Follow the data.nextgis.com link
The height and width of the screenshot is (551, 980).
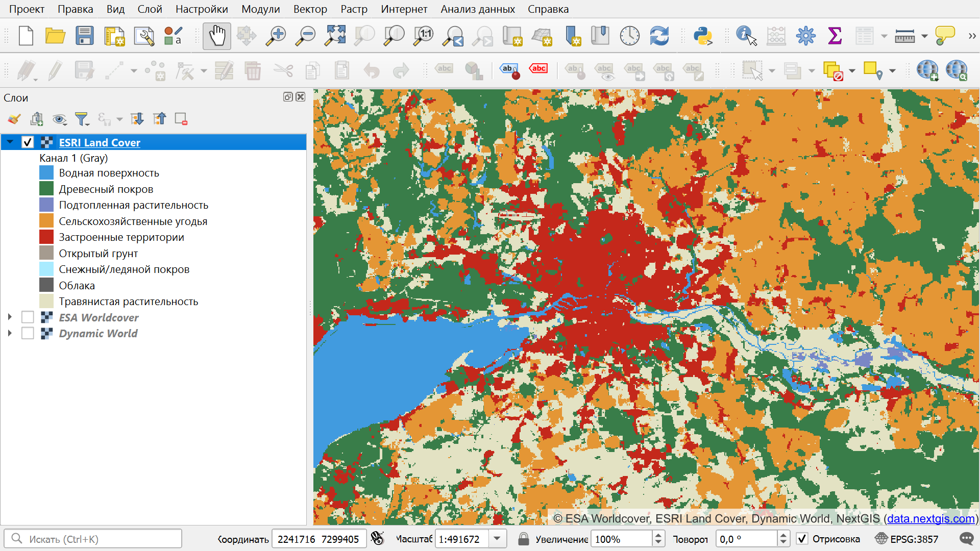(x=931, y=519)
